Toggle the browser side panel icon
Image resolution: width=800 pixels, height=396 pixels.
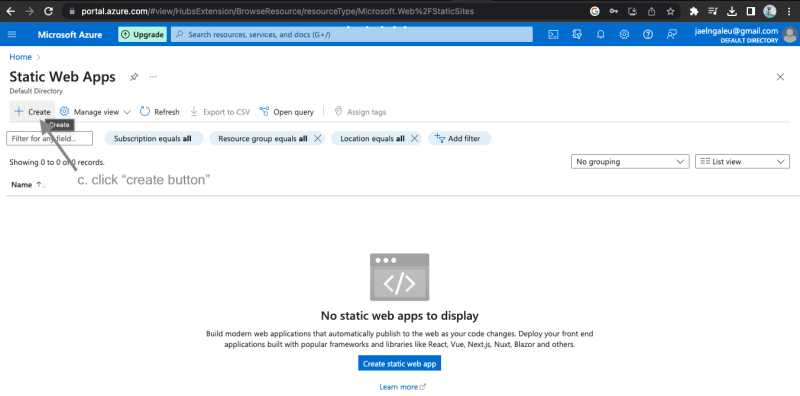point(751,11)
